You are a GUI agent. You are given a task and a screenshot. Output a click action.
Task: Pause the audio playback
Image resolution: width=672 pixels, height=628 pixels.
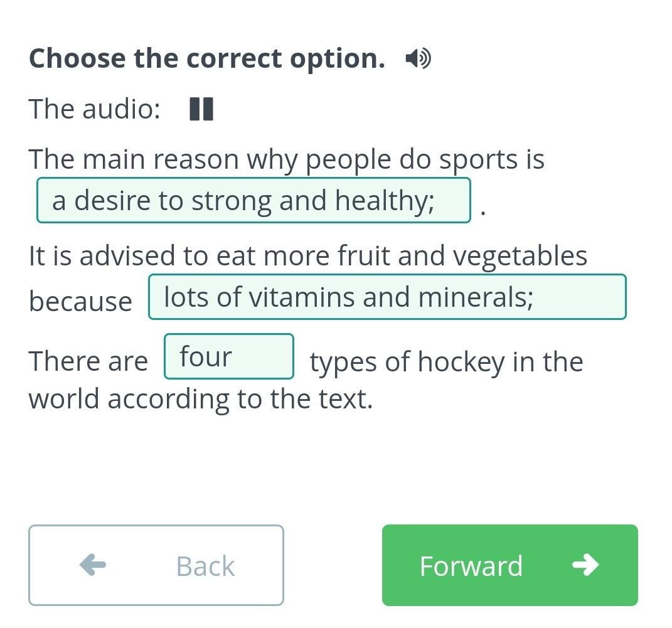pos(201,109)
